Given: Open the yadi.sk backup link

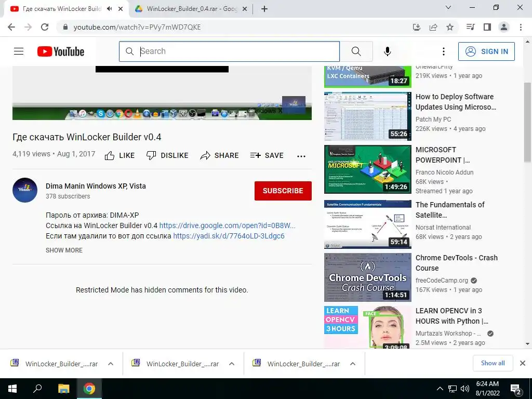Looking at the screenshot, I should click(229, 236).
